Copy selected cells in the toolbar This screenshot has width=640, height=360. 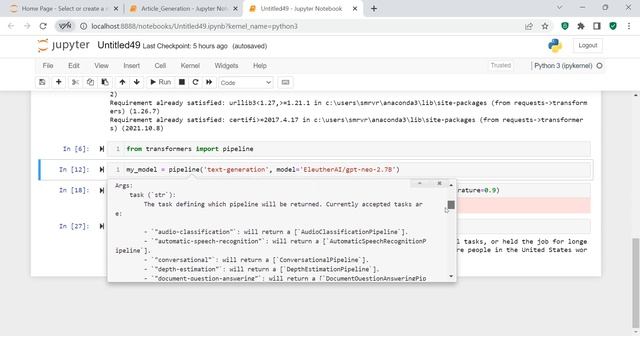click(90, 82)
